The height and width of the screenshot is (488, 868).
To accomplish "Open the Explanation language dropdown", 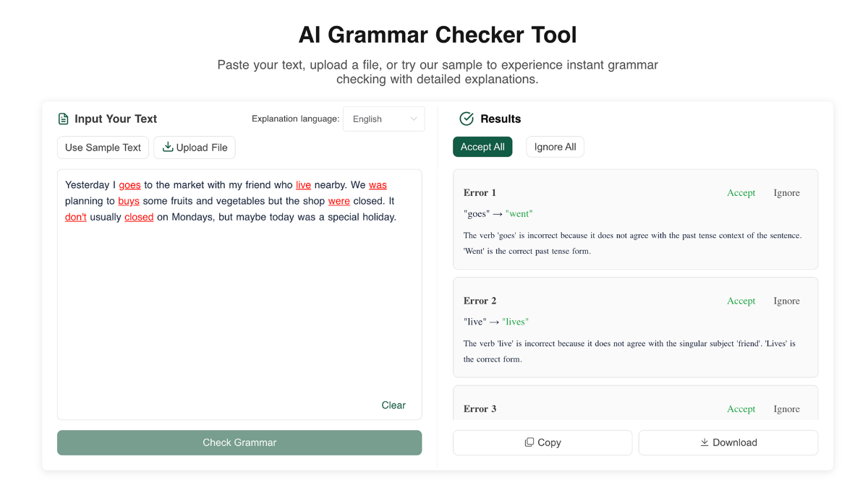I will click(x=383, y=119).
